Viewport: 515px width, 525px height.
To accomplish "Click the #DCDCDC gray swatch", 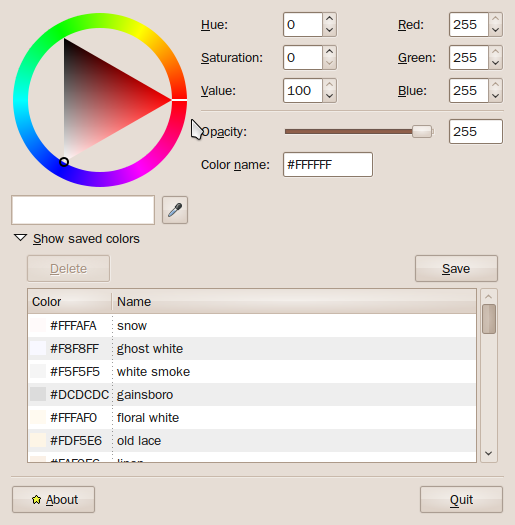I will (38, 394).
